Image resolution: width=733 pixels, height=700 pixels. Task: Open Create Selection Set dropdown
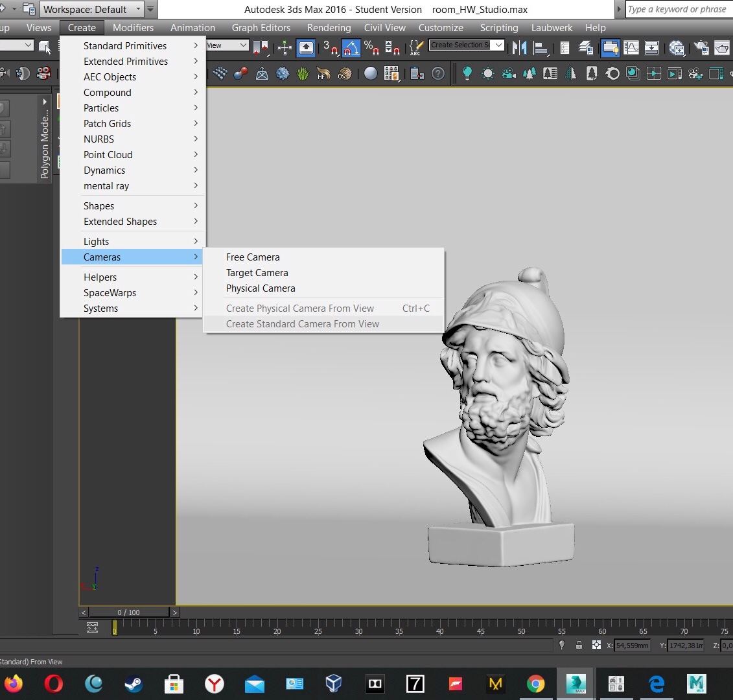tap(466, 45)
